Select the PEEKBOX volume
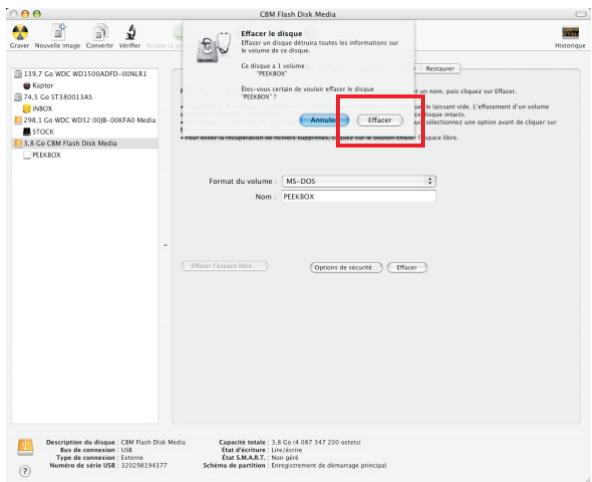 tap(42, 155)
